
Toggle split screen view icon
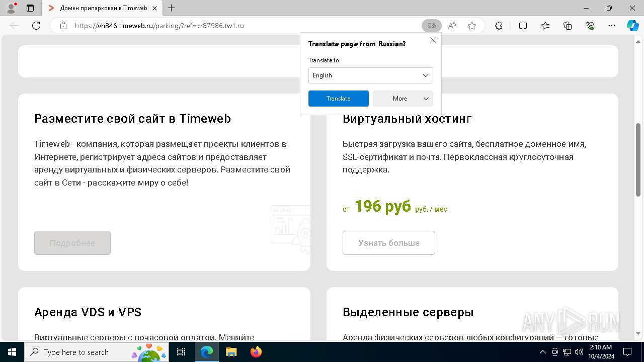(523, 26)
